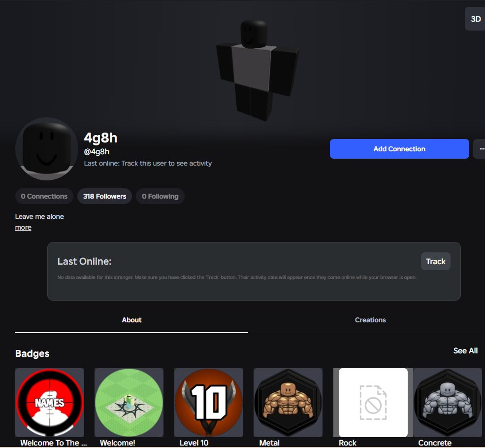Viewport: 485px width, 448px height.
Task: Open the Rock badge placeholder icon
Action: [373, 403]
